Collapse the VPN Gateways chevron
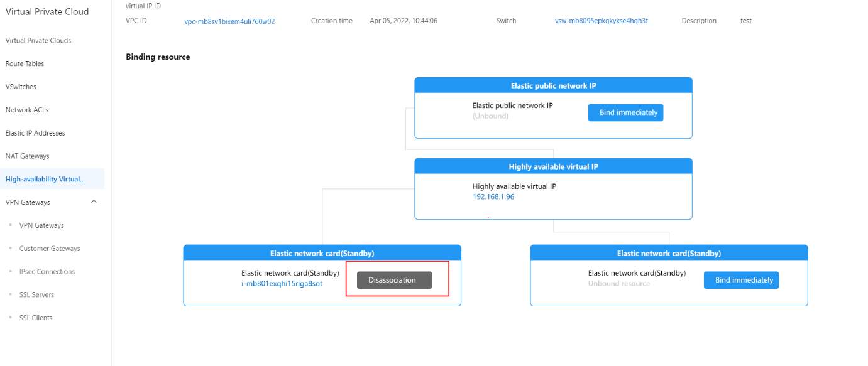This screenshot has width=868, height=366. click(94, 202)
